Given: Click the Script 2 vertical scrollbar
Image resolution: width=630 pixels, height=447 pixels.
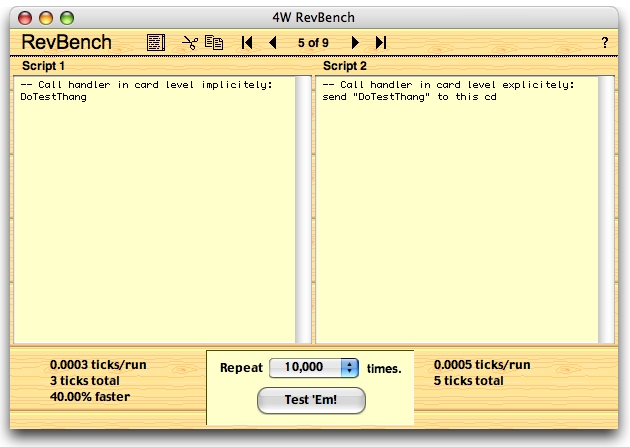Looking at the screenshot, I should click(606, 210).
